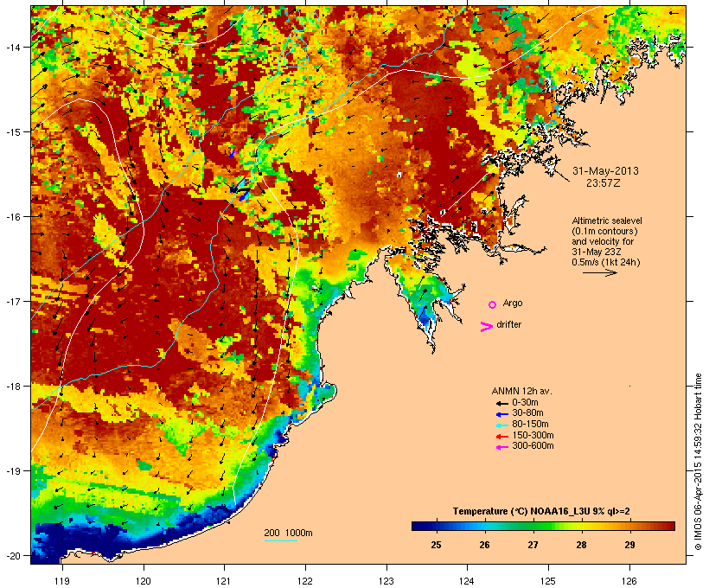709x588 pixels.
Task: Click the '200 1000m' isobath label
Action: [288, 533]
